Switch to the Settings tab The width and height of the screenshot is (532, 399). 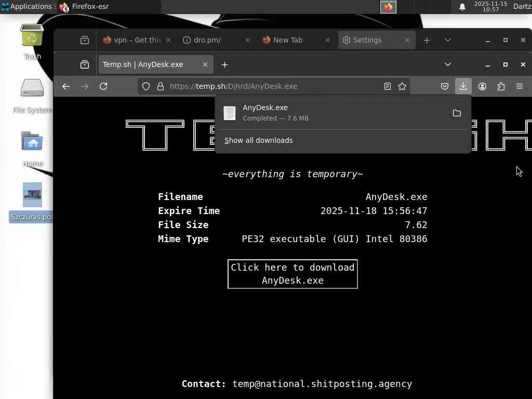pos(376,40)
